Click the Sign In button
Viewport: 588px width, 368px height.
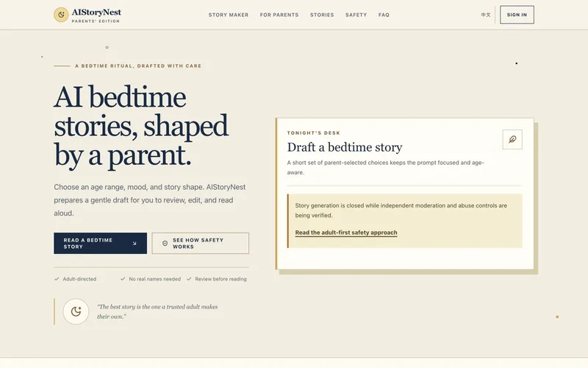coord(517,15)
